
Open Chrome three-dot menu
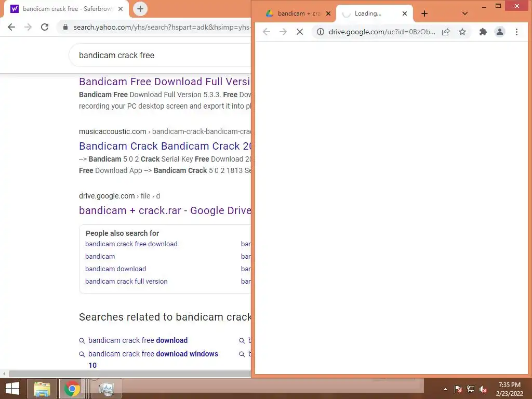pyautogui.click(x=516, y=32)
